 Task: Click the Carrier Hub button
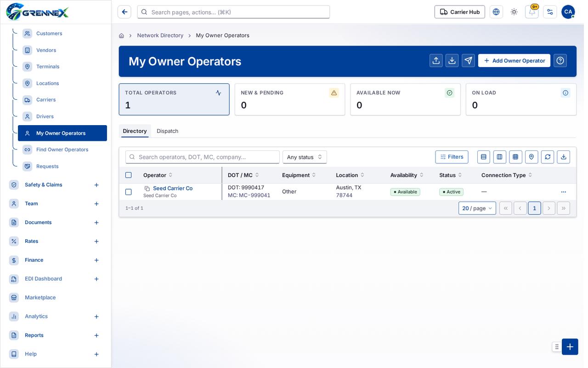coord(460,12)
